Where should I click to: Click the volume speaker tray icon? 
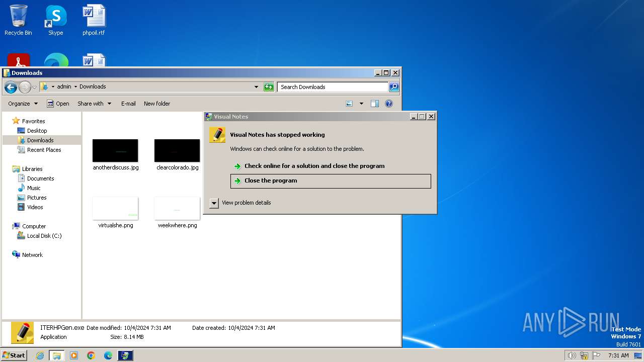coord(572,355)
